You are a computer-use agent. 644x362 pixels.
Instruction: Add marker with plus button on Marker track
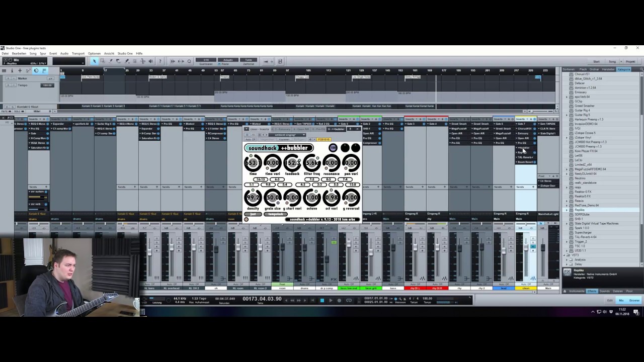pyautogui.click(x=8, y=78)
